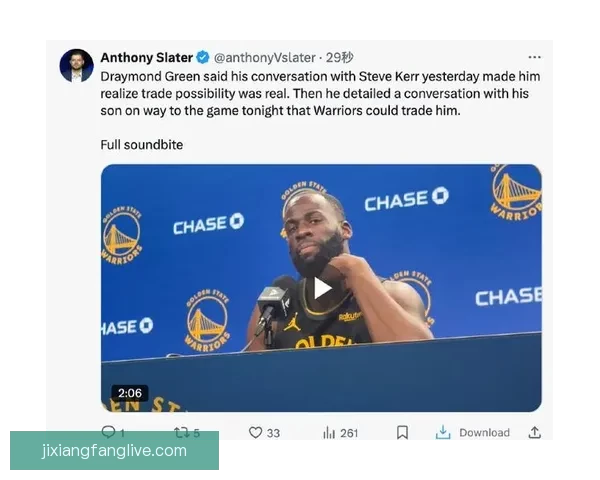The image size is (600, 480).
Task: Click the share upload arrow icon
Action: [x=535, y=432]
